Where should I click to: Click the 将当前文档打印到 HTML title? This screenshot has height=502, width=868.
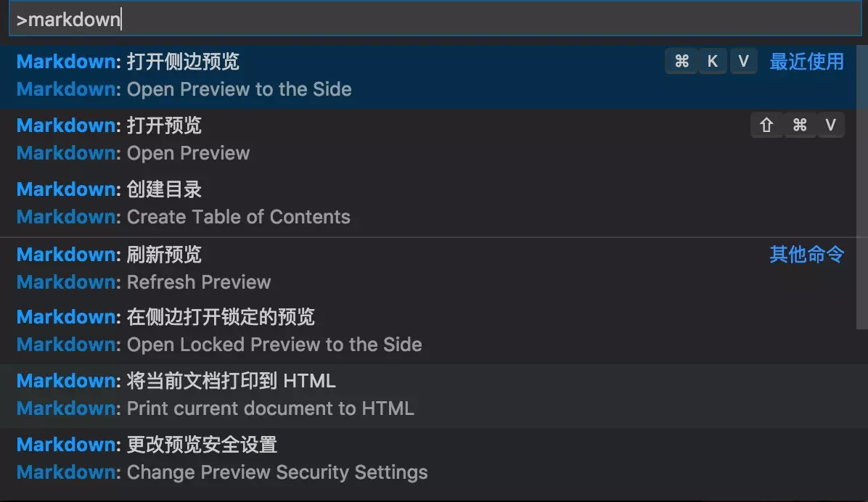click(x=231, y=381)
